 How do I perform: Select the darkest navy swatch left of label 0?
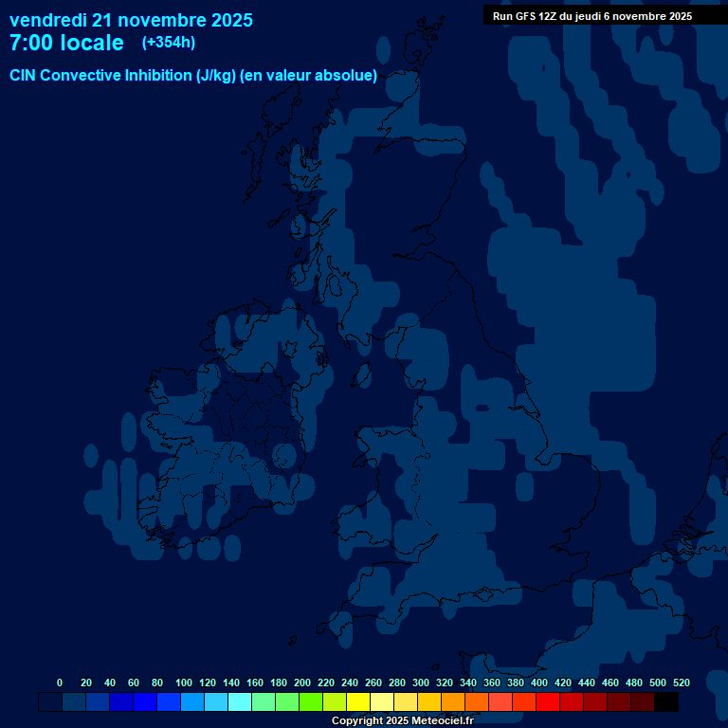50,702
